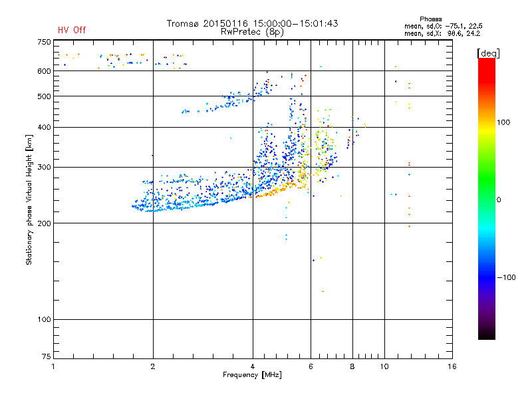This screenshot has height=399, width=532.
Task: Click the x-axis '2' tick label
Action: [x=153, y=366]
